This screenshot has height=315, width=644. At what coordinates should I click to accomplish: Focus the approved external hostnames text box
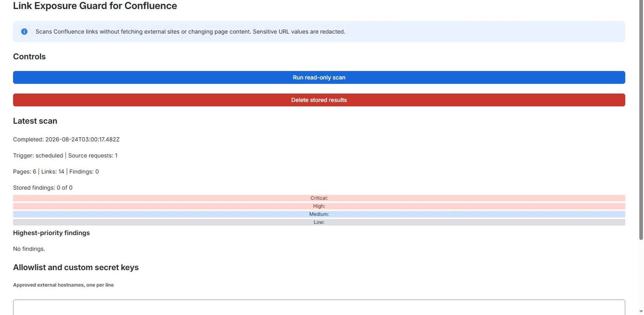[319, 307]
